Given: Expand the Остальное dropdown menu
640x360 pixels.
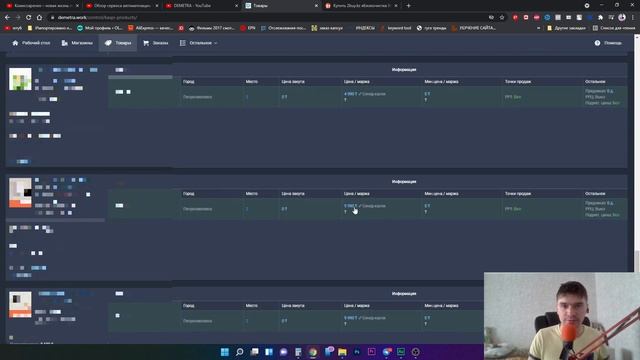Looking at the screenshot, I should 198,43.
